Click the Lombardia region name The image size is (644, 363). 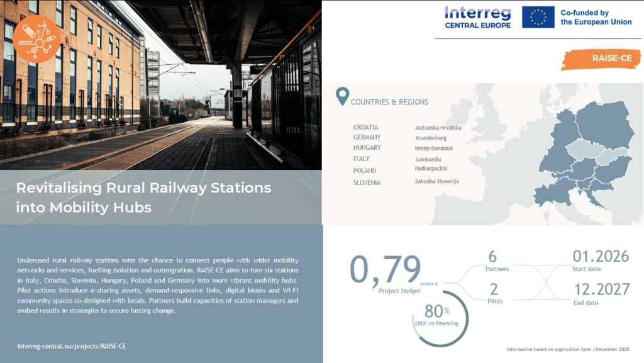click(x=428, y=159)
